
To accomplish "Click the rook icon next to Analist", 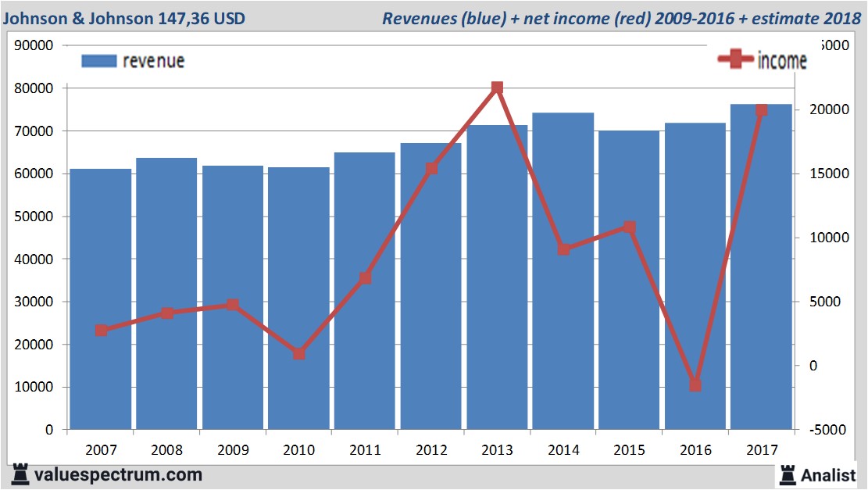I will point(788,475).
